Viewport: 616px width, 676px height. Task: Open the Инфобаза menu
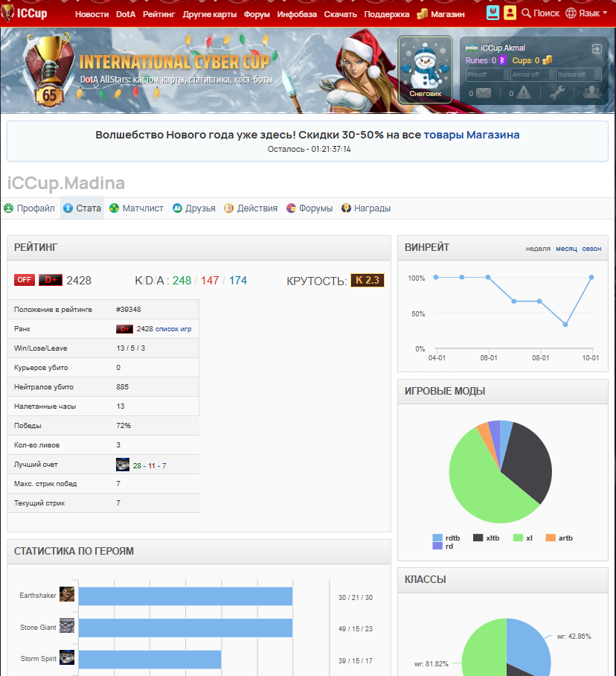point(297,14)
